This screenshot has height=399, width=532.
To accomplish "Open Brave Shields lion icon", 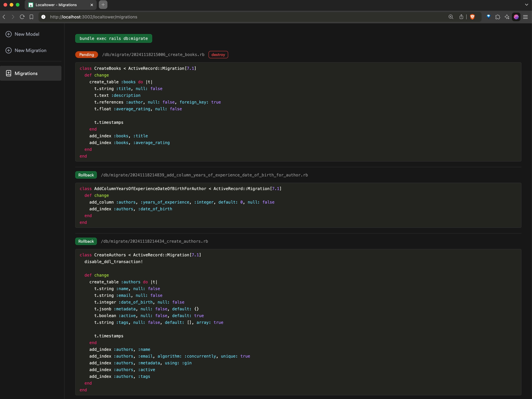I will (472, 17).
